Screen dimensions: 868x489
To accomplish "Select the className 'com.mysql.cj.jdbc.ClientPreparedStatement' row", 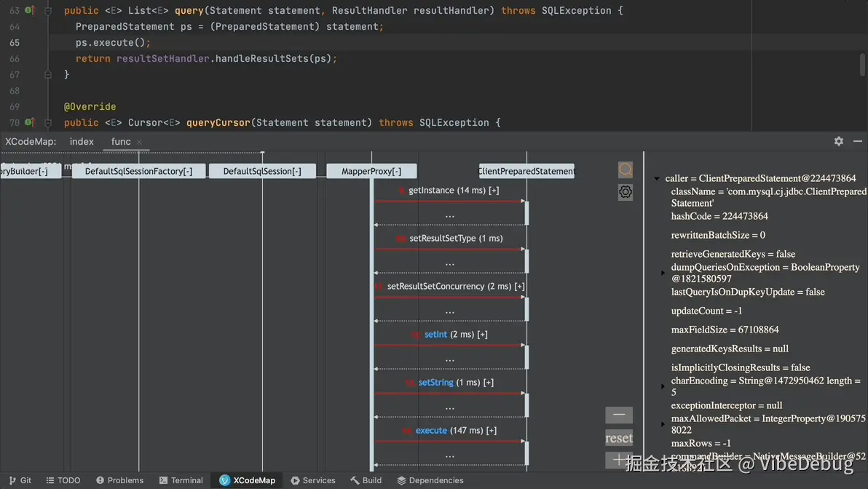I will pyautogui.click(x=769, y=197).
